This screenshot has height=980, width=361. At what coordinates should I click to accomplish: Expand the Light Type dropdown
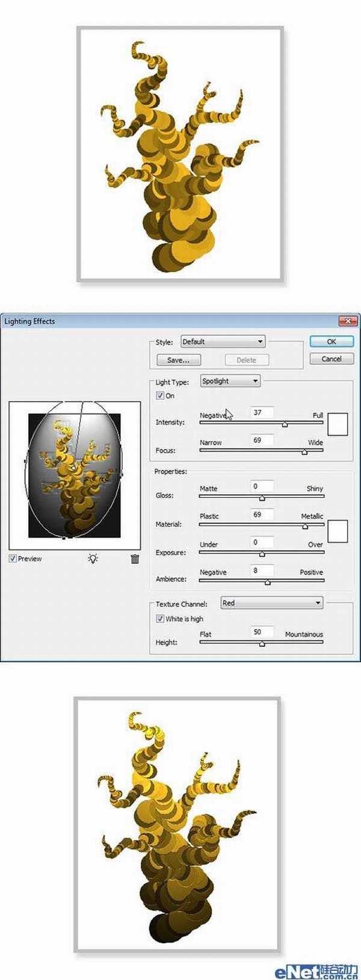230,381
